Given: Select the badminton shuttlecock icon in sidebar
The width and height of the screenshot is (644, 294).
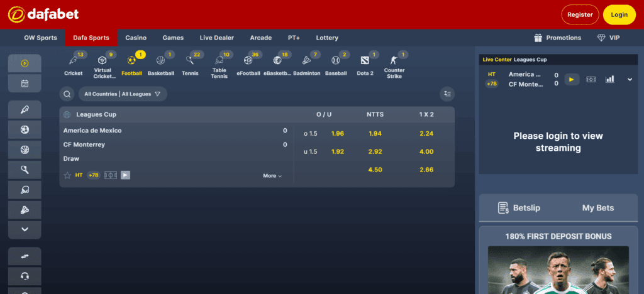Looking at the screenshot, I should 25,210.
